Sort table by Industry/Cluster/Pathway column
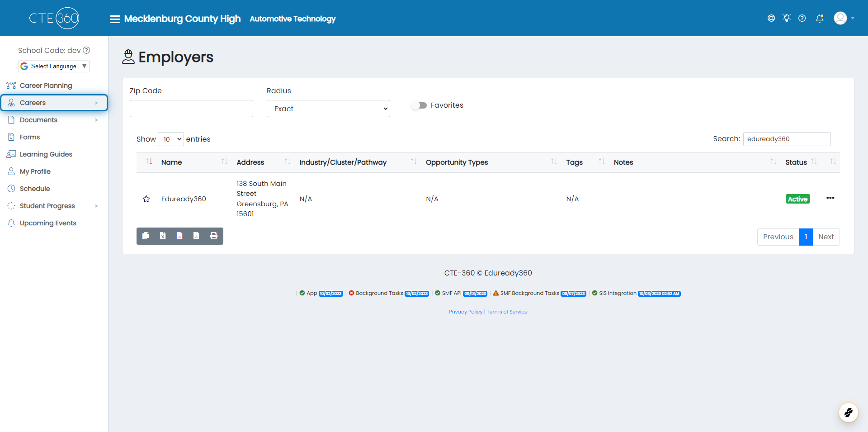Viewport: 868px width, 432px height. point(358,162)
